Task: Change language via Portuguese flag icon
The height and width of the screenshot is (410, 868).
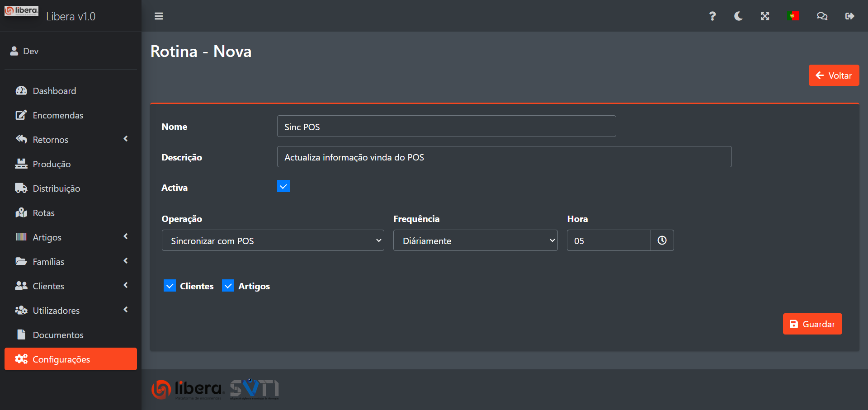Action: coord(793,16)
